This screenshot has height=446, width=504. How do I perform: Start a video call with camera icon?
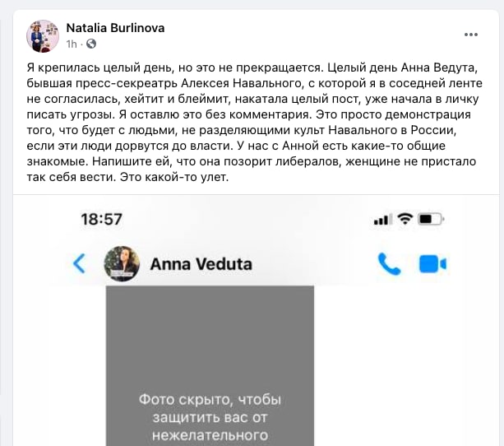[432, 264]
